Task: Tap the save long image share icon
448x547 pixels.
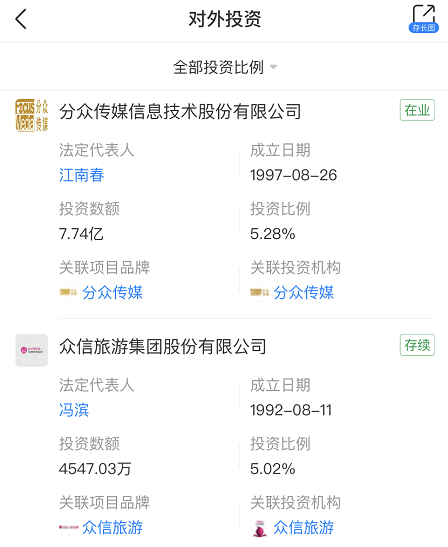Action: [x=424, y=19]
